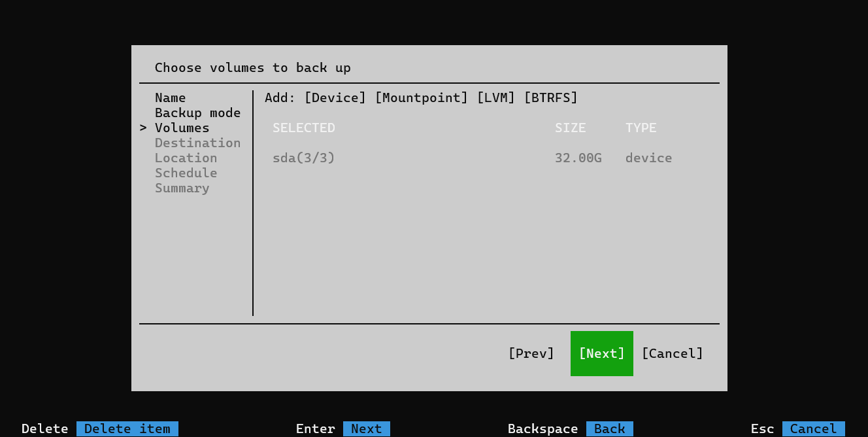Add an [LVM] volume
868x437 pixels.
(x=495, y=98)
